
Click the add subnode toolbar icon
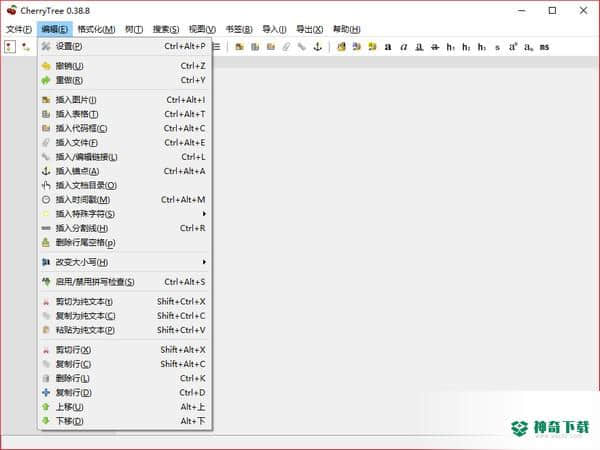click(x=26, y=47)
